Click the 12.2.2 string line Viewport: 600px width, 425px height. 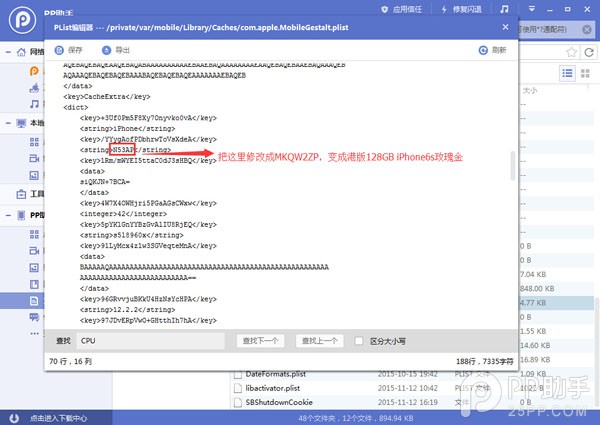[128, 309]
